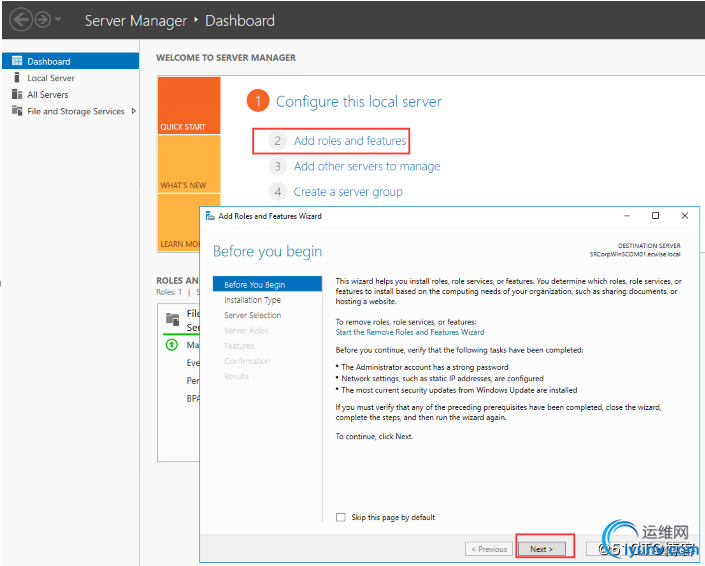Click the number 3 circle beside Add other servers
This screenshot has width=705, height=566.
278,166
